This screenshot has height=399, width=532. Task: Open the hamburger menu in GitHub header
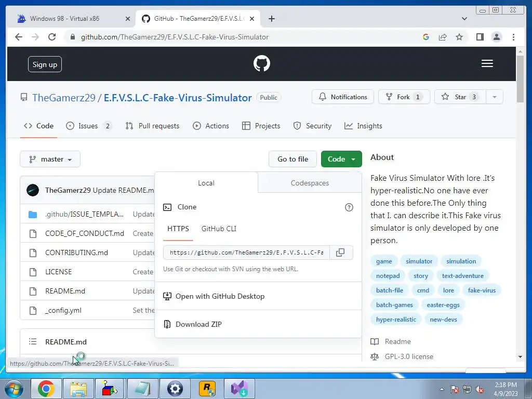coord(487,63)
